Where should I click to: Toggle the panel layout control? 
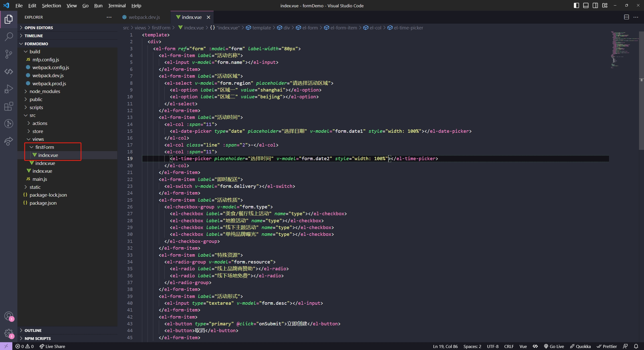586,5
